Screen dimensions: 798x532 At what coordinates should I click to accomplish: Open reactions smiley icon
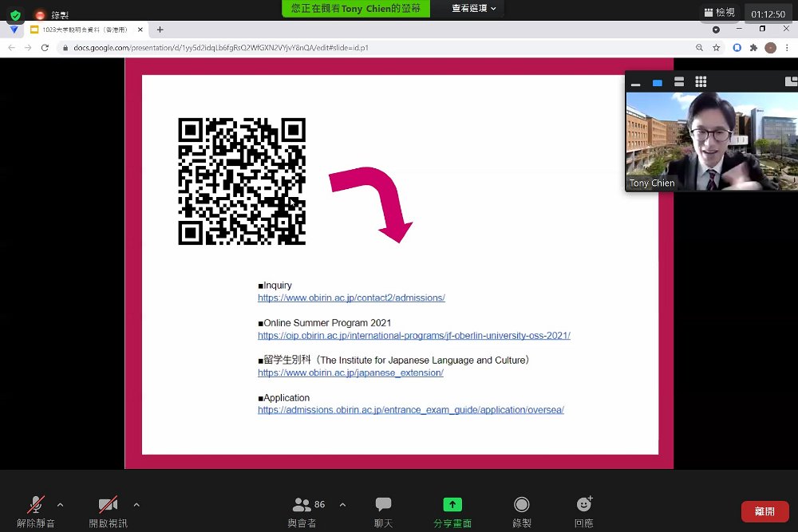584,504
